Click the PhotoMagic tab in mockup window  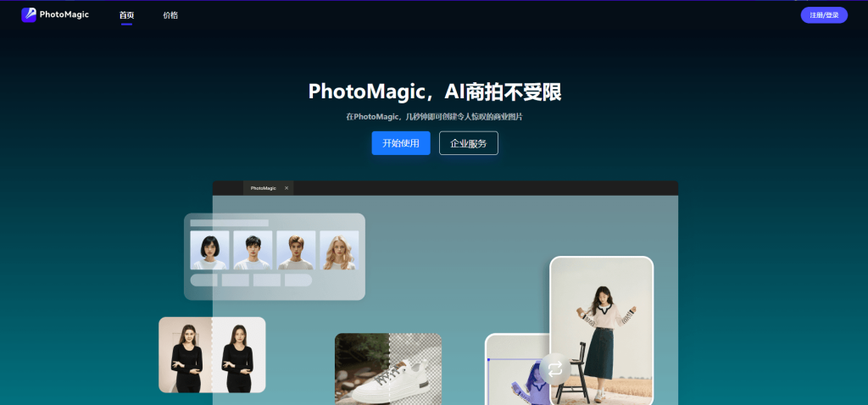click(264, 188)
